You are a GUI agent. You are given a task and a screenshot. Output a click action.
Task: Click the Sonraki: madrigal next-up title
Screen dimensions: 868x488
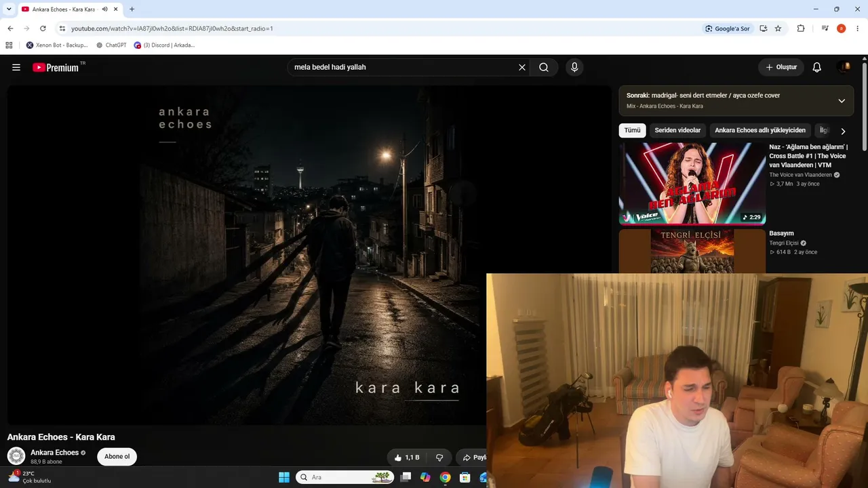(703, 96)
